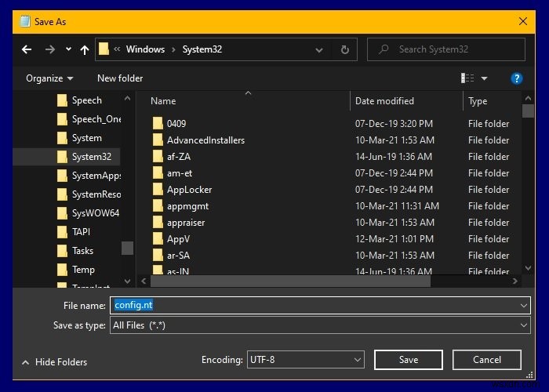Expand the address bar history dropdown
The image size is (549, 392).
pos(319,50)
